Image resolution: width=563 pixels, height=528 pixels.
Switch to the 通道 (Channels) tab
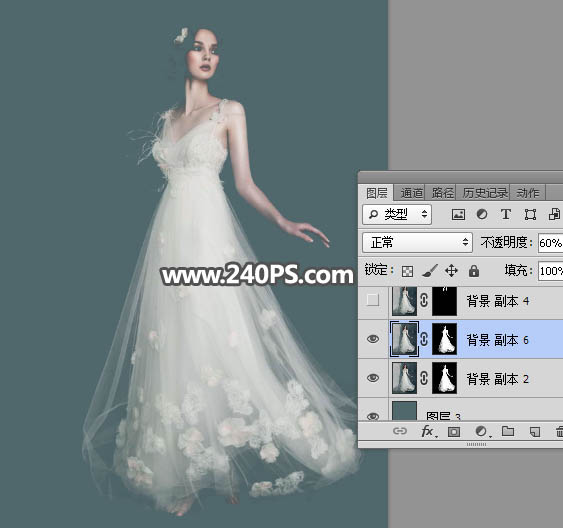(x=411, y=193)
